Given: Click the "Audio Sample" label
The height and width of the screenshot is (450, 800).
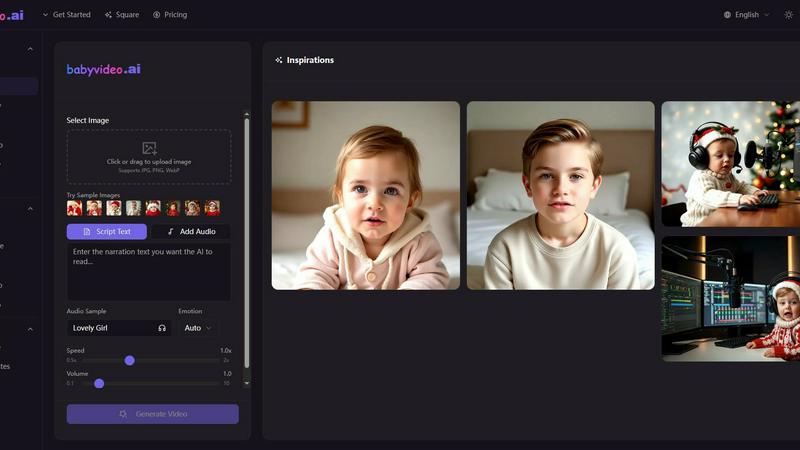Looking at the screenshot, I should [x=86, y=311].
